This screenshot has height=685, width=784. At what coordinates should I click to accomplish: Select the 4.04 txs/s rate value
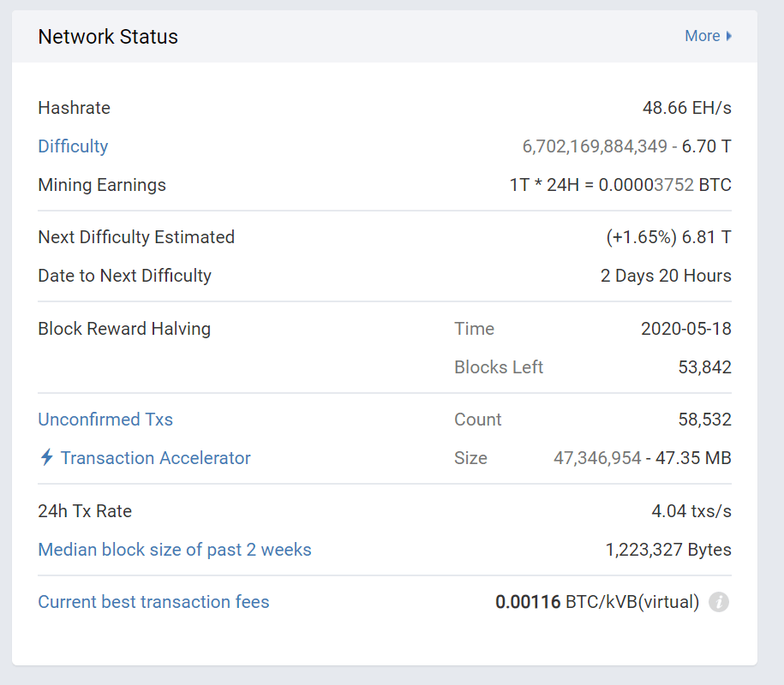click(691, 511)
